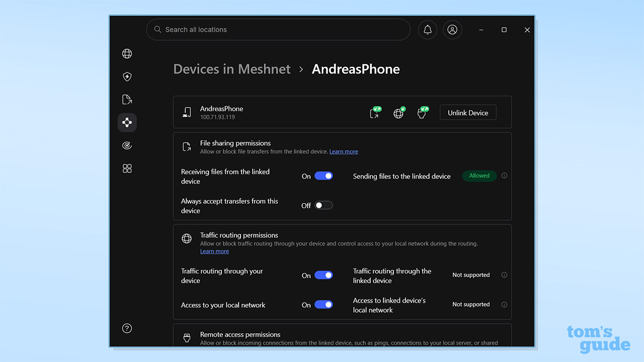Screen dimensions: 644x362
Task: Open the extra features grid icon
Action: click(x=127, y=168)
